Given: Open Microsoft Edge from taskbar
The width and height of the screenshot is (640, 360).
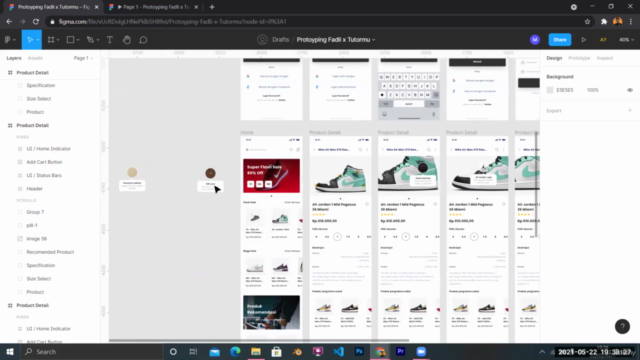Looking at the screenshot, I should (x=235, y=351).
